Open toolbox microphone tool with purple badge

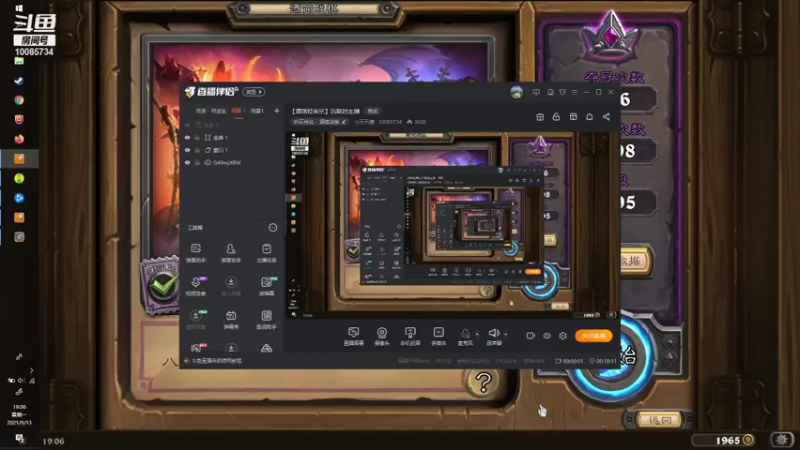pos(196,286)
